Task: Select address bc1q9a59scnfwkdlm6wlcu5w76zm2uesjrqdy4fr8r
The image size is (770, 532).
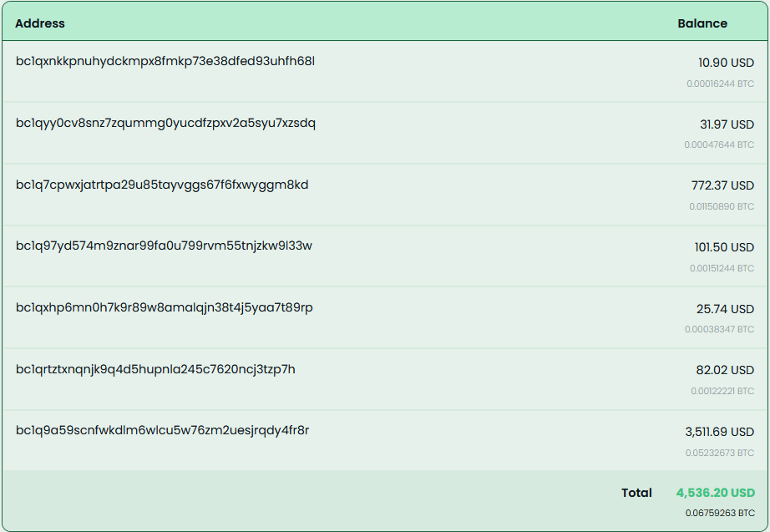Action: [x=162, y=431]
